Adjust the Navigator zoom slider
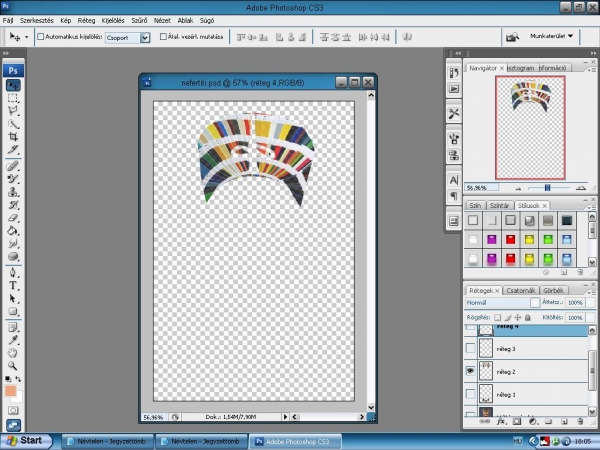Viewport: 600px width, 450px height. point(547,188)
